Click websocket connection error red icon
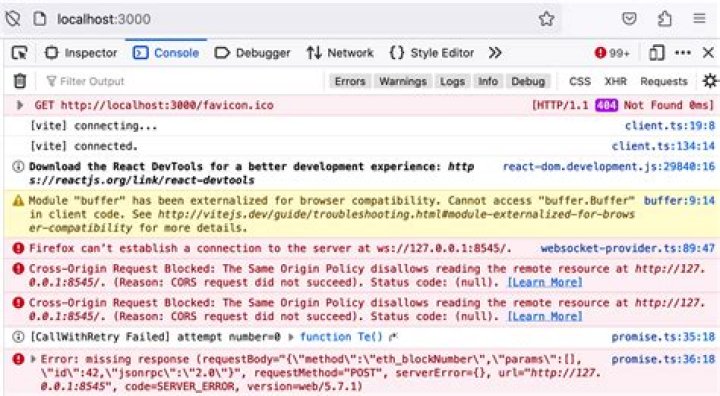Viewport: 720px width, 396px height. (18, 249)
